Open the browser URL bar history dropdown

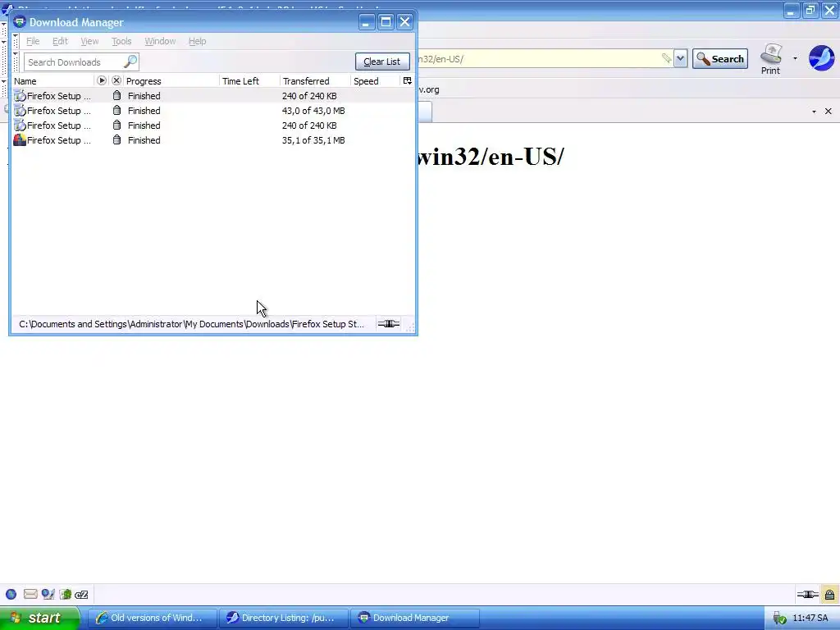click(x=680, y=58)
